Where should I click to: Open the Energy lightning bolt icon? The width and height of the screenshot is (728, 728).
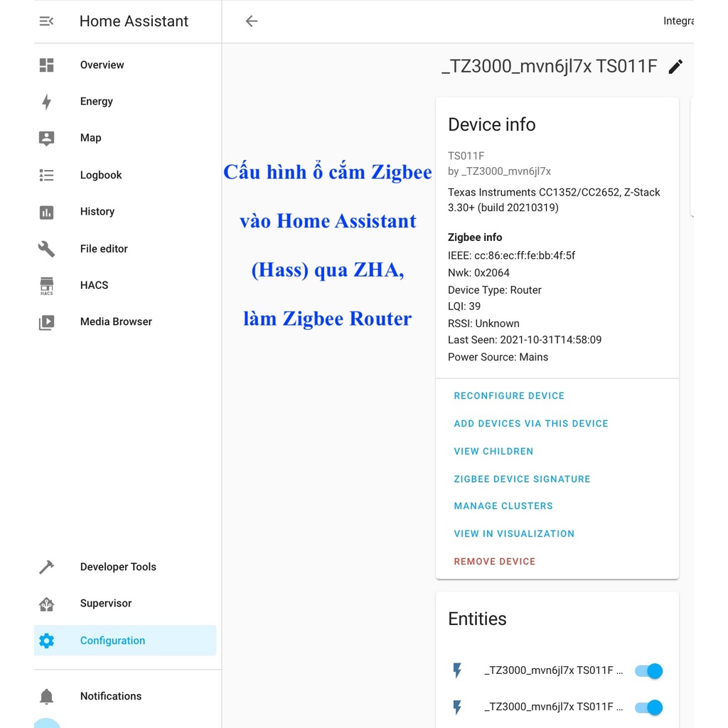(46, 102)
